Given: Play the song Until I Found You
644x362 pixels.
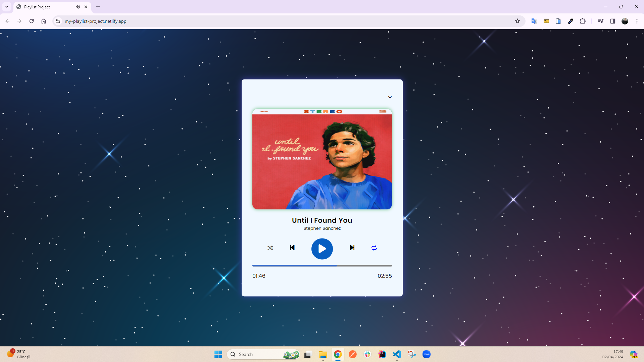Looking at the screenshot, I should point(322,249).
